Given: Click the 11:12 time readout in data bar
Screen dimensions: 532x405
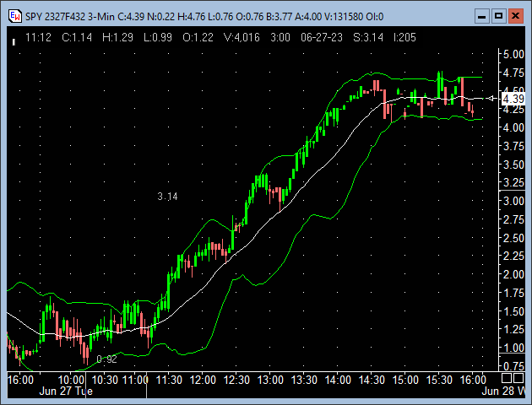Looking at the screenshot, I should tap(38, 37).
